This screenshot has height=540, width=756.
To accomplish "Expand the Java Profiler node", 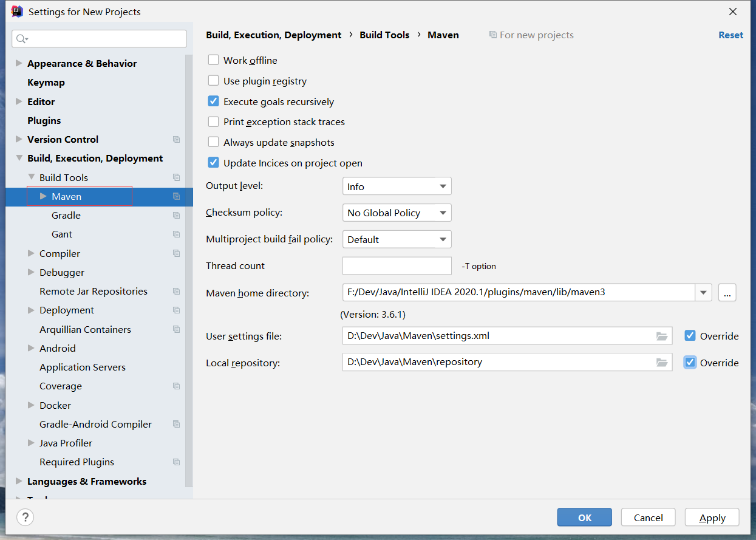I will [31, 443].
